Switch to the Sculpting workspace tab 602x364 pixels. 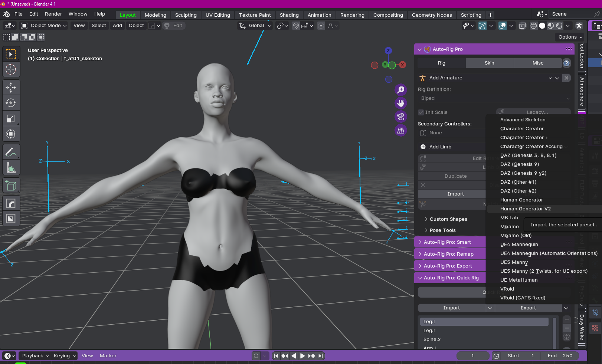coord(186,15)
